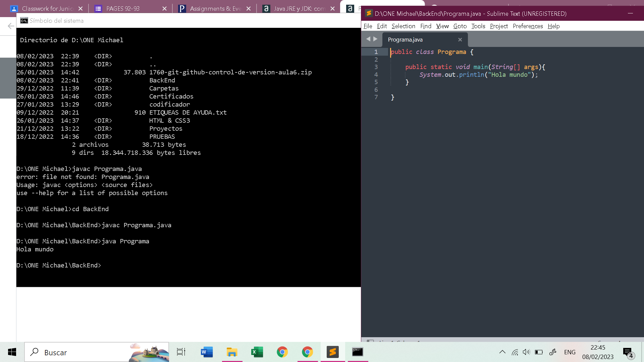The height and width of the screenshot is (362, 644).
Task: Go to previous tab with left arrow
Action: click(x=368, y=39)
